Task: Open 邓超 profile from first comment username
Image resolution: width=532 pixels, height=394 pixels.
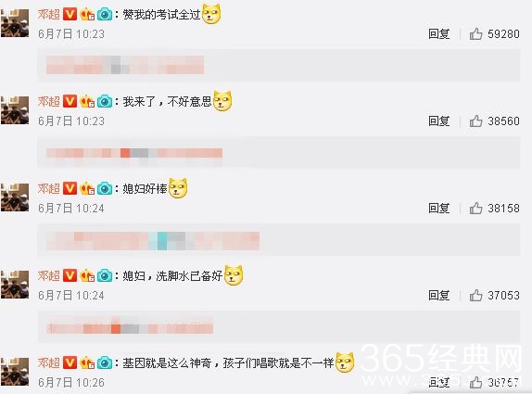Action: tap(48, 14)
